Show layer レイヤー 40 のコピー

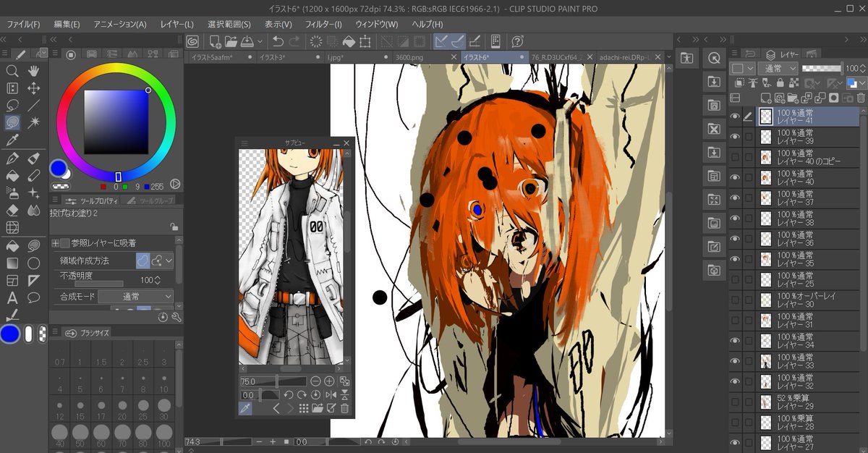coord(735,157)
